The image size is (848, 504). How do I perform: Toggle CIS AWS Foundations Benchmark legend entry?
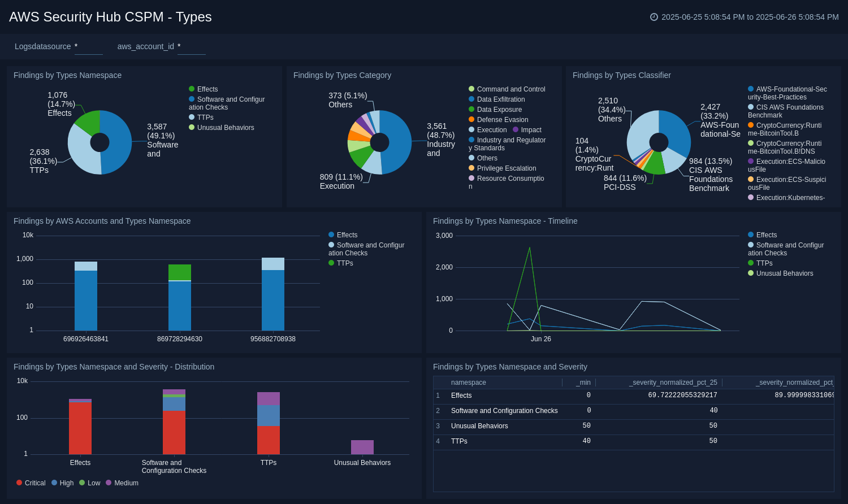(786, 111)
